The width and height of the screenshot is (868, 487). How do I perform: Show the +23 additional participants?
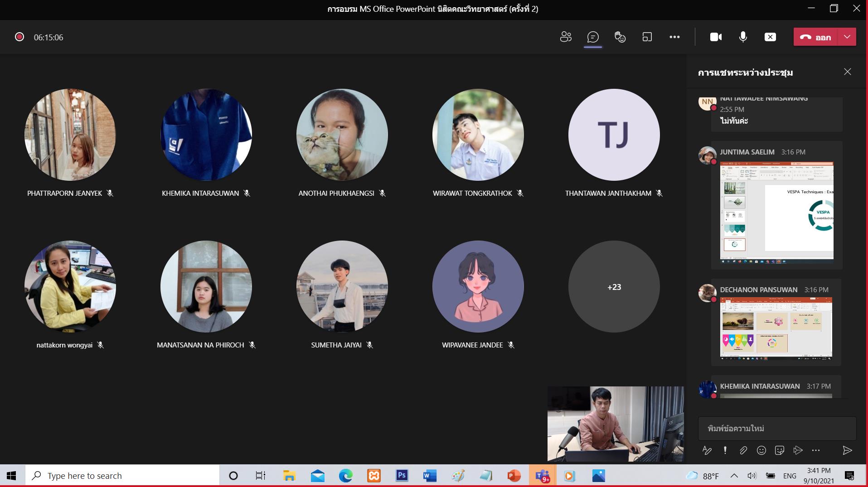pyautogui.click(x=614, y=286)
